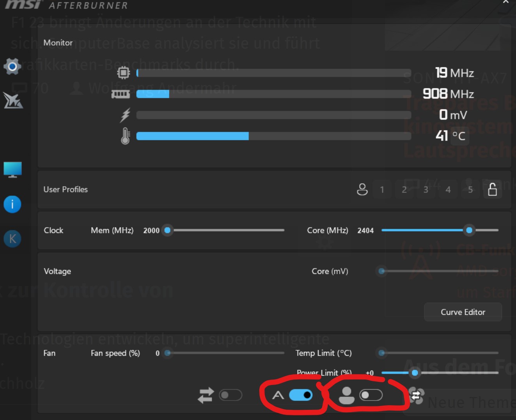This screenshot has width=516, height=420.
Task: Open settings via the gear icon
Action: point(12,67)
